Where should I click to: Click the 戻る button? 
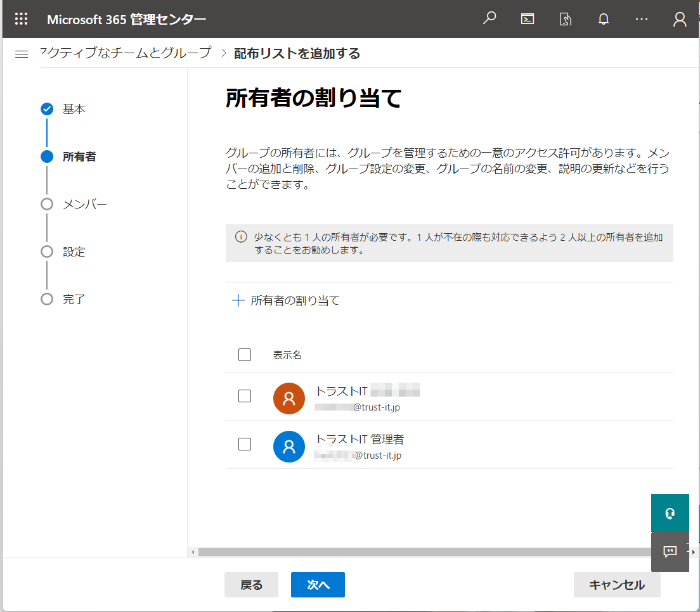click(x=251, y=585)
